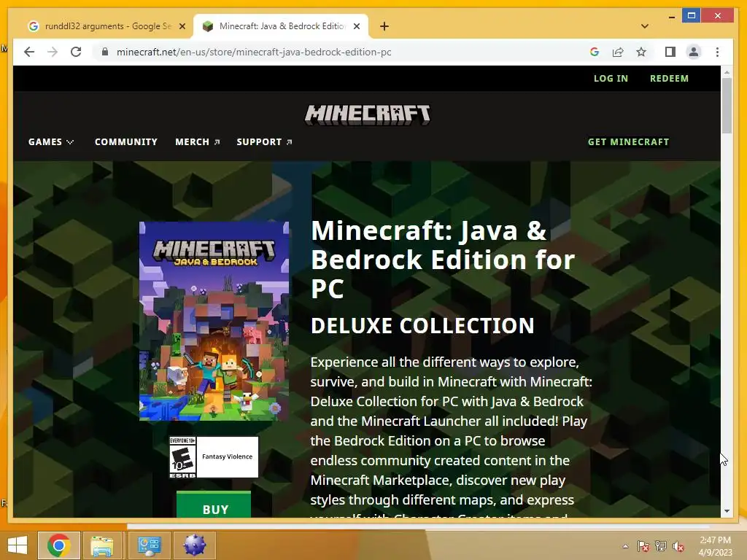Click the 'Fantasy Violence' rating text
747x560 pixels.
[228, 456]
